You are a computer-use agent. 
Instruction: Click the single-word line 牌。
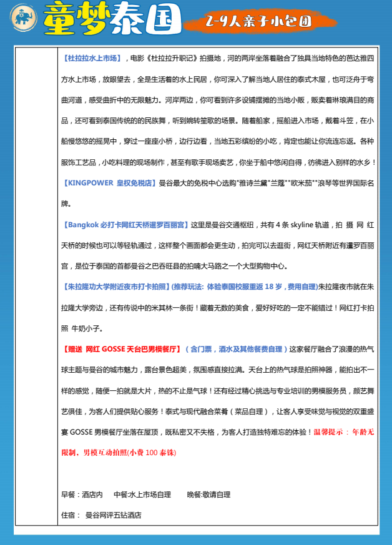pos(66,204)
